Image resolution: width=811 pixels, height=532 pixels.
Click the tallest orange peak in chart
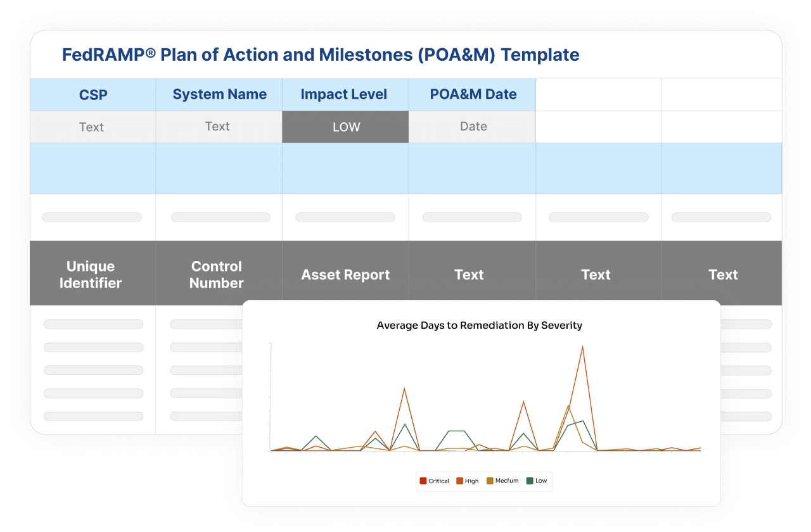582,347
